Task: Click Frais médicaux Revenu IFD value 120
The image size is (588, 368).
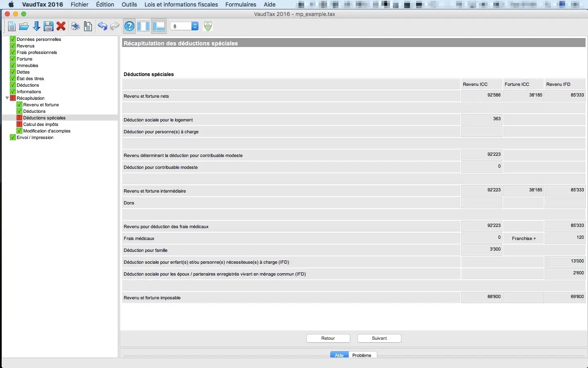Action: pos(565,238)
